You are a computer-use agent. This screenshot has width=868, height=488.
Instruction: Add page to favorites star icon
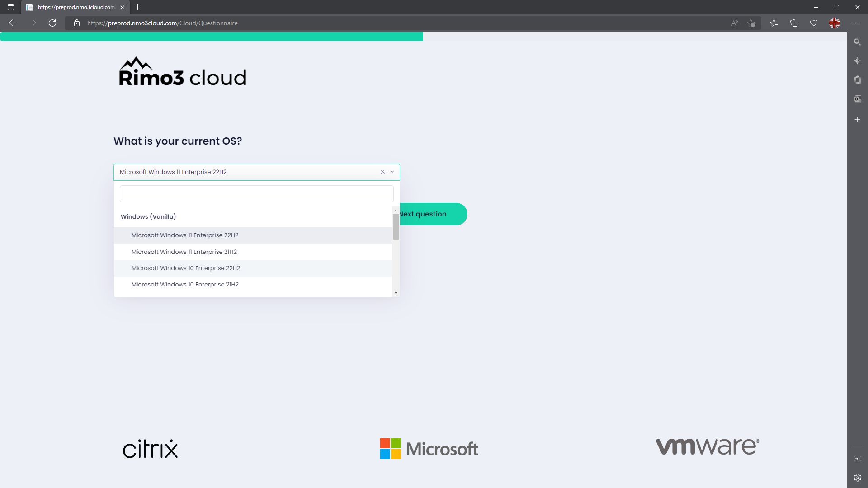(751, 23)
